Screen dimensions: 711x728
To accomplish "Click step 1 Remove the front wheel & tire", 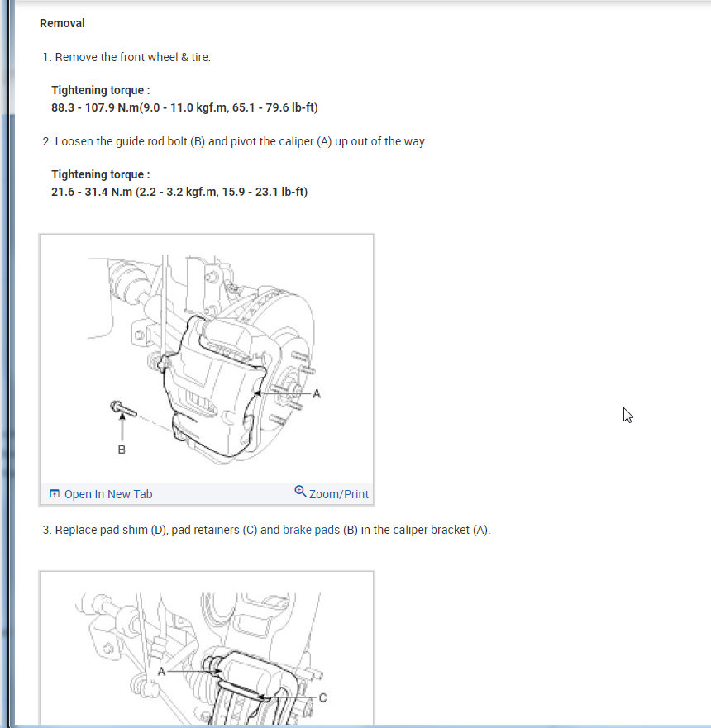I will pos(126,57).
